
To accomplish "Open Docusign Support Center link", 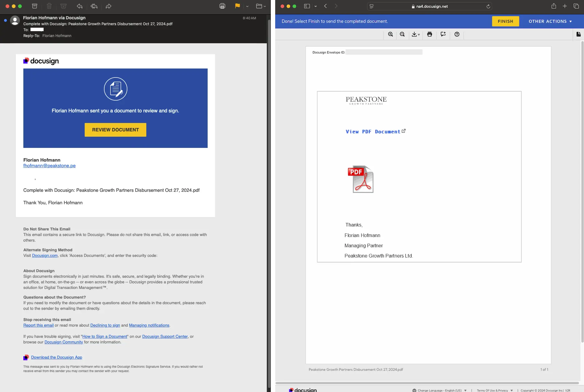I will click(165, 337).
